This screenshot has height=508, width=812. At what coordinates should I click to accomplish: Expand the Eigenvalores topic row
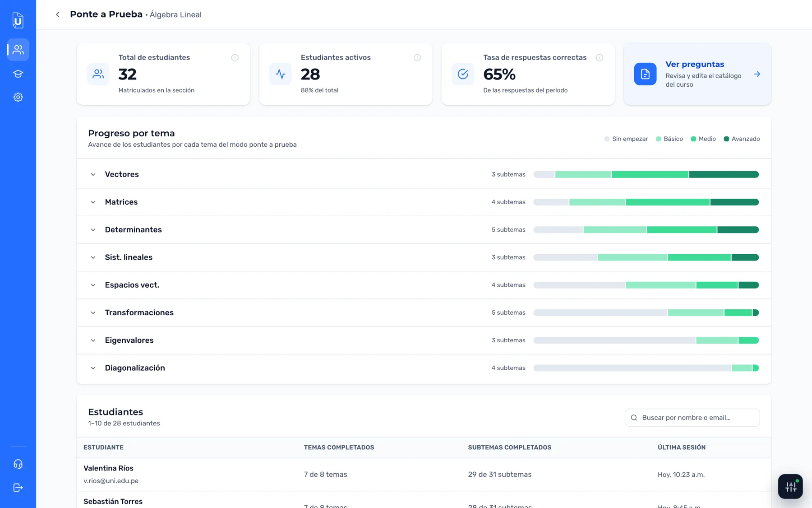coord(424,340)
